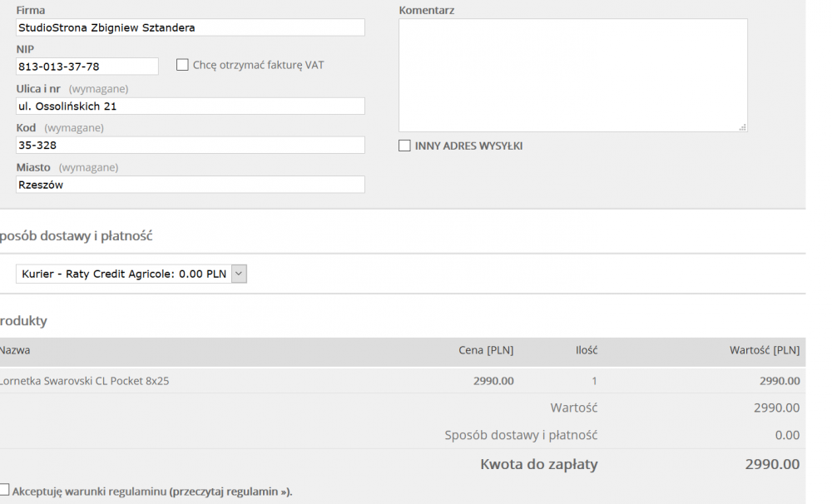Click the NIP input field
Image resolution: width=832 pixels, height=504 pixels.
click(x=87, y=67)
